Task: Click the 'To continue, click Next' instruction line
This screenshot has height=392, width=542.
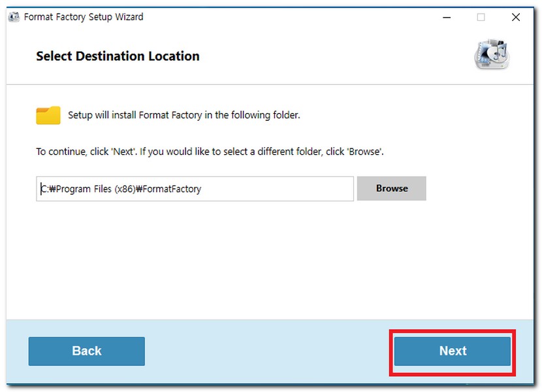Action: click(x=209, y=152)
